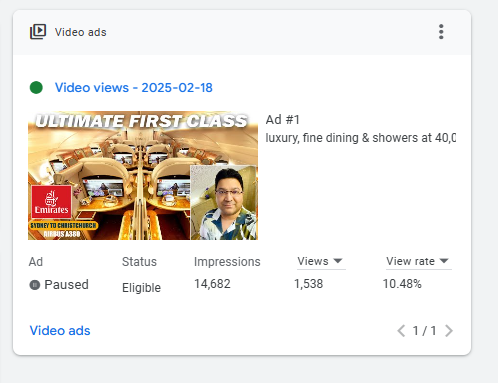Click the Paused ad state label

[66, 285]
